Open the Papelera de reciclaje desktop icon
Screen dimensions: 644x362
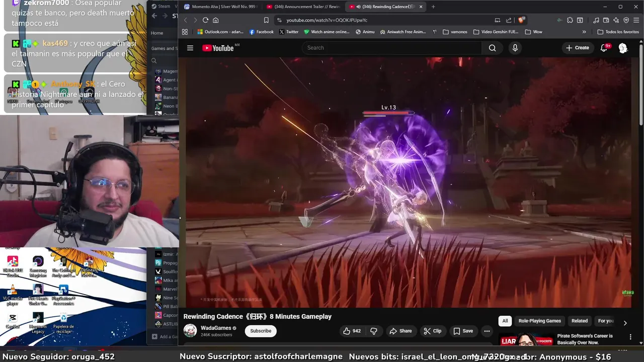[x=63, y=323]
